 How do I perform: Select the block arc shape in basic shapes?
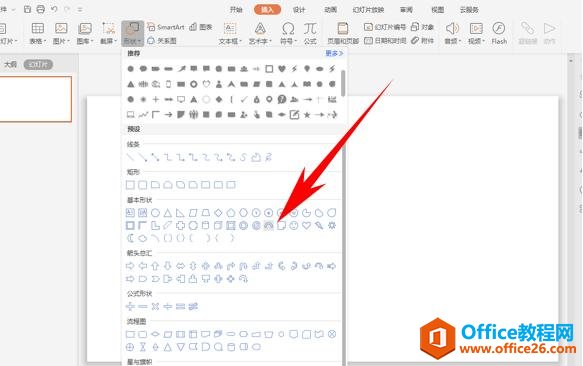(x=268, y=225)
